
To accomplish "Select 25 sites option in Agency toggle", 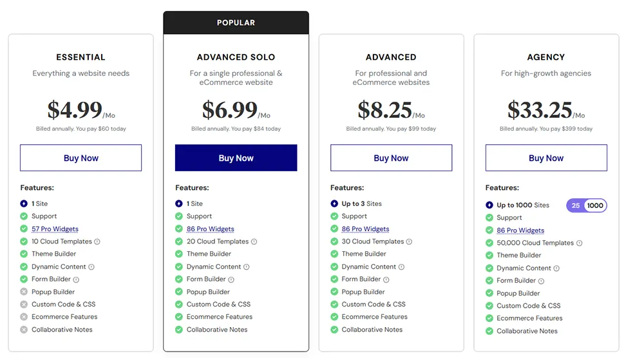I will pos(576,205).
